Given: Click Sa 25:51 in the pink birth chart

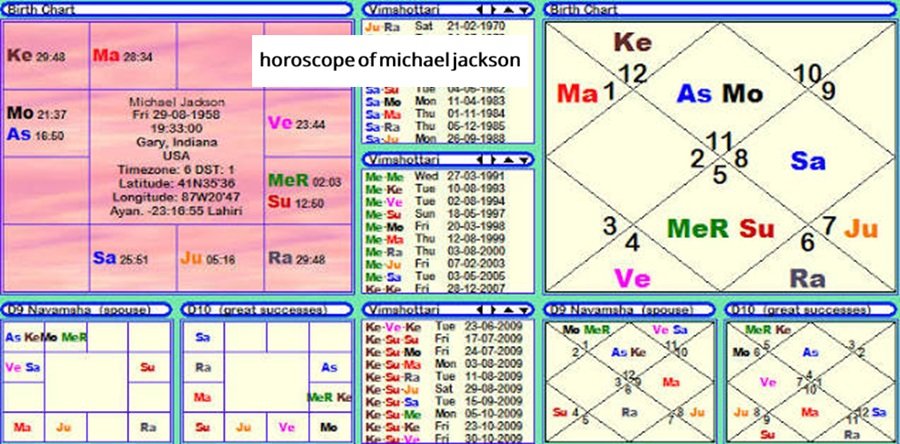Looking at the screenshot, I should click(121, 259).
